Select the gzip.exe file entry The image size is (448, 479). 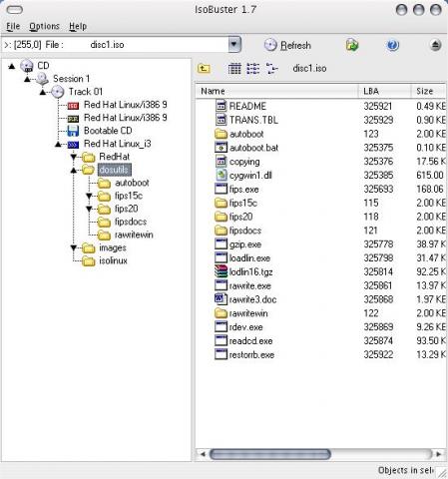click(x=245, y=244)
